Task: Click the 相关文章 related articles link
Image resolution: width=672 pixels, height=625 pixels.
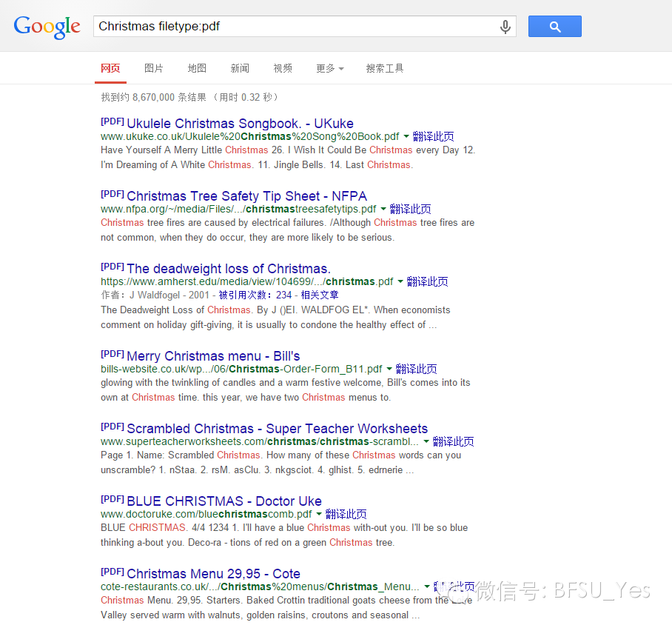Action: click(x=320, y=295)
